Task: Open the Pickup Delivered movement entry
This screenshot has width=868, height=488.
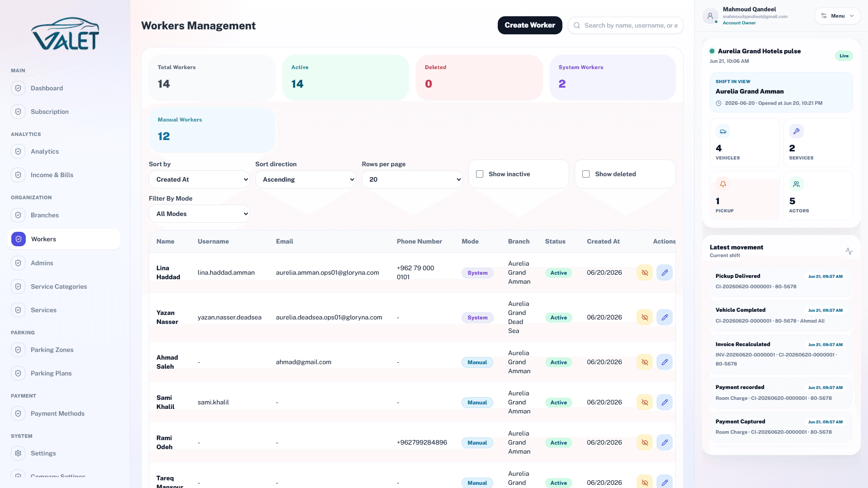Action: click(x=781, y=281)
